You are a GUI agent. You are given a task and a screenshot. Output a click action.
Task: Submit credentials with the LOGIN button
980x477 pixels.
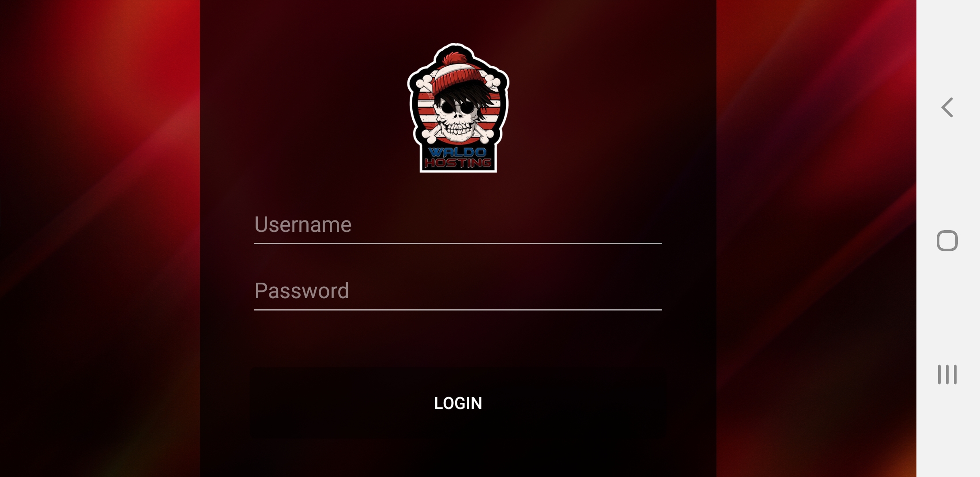click(x=458, y=403)
